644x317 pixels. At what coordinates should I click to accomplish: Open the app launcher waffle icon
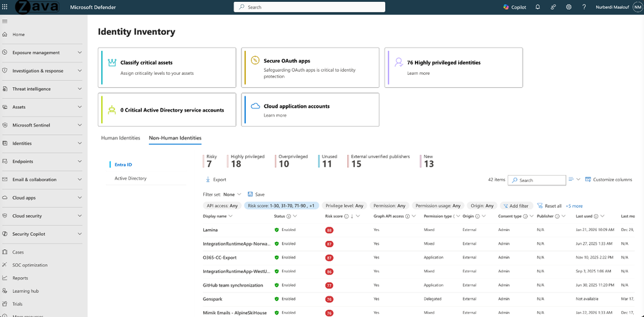5,7
